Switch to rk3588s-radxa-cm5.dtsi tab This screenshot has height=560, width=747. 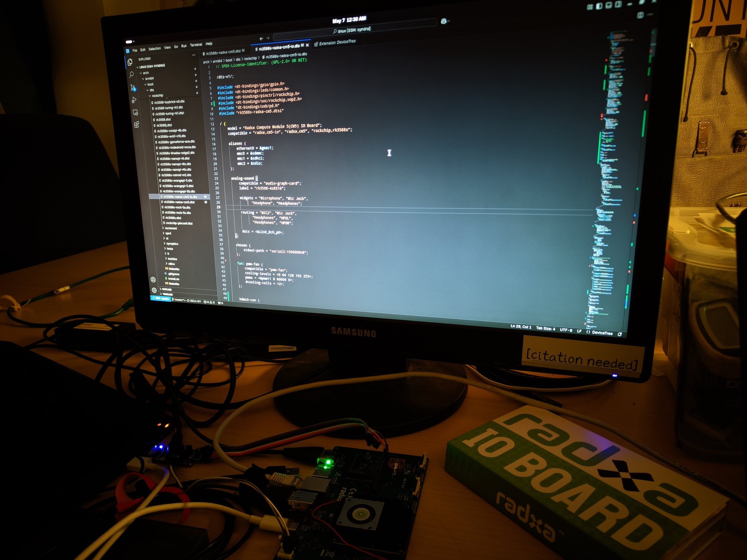[224, 52]
